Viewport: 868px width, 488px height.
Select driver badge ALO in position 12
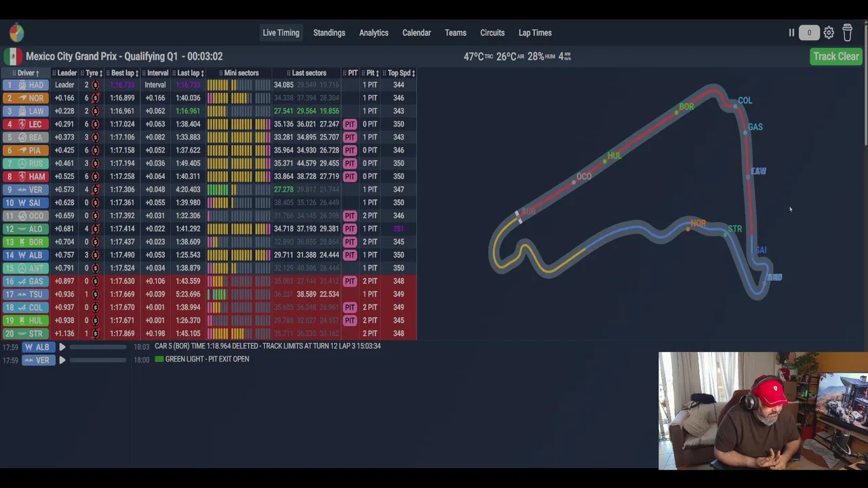coord(24,229)
